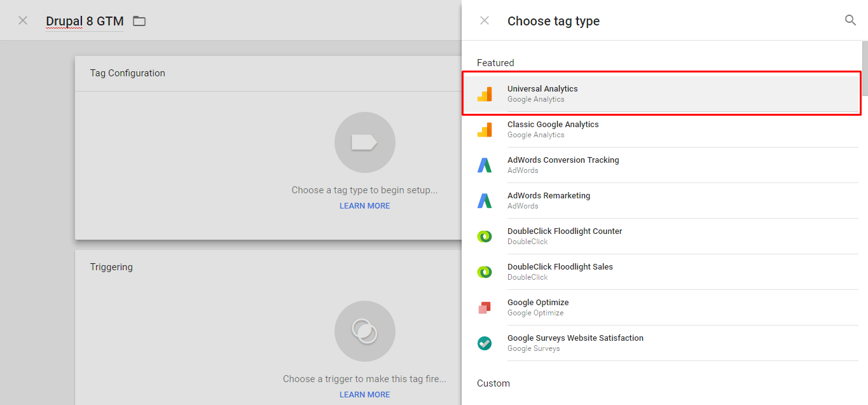
Task: Open search in Choose tag type panel
Action: [850, 20]
